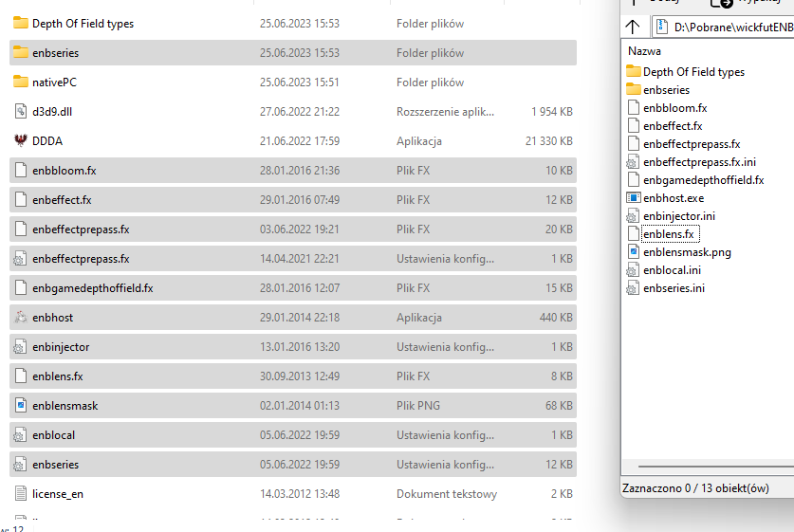Screen dimensions: 794x532
Task: Click the enblocal settings file icon in Explorer
Action: click(20, 435)
